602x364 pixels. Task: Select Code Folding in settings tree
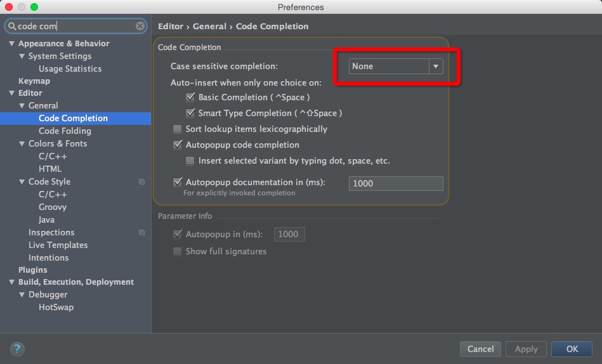(65, 131)
